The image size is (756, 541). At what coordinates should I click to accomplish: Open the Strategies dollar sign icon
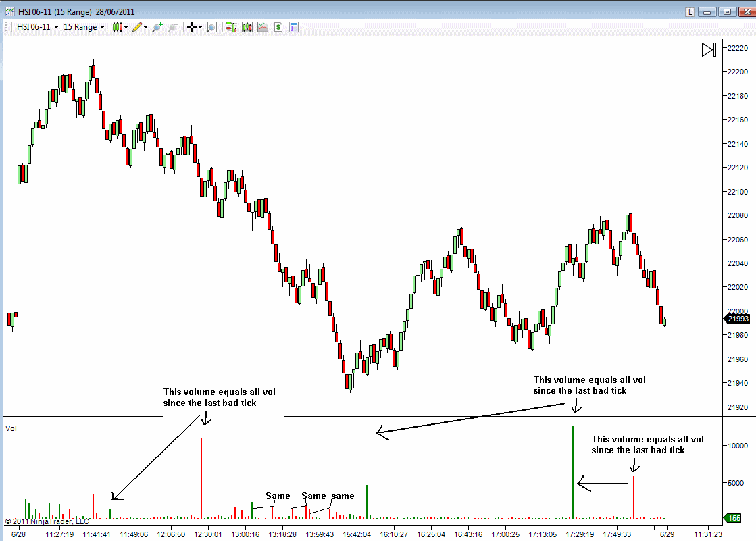point(278,27)
